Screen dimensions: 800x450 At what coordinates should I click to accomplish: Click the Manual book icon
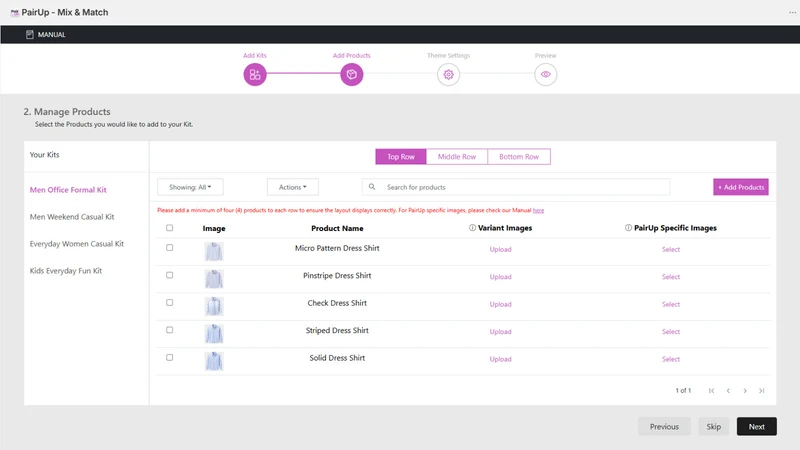click(x=30, y=35)
